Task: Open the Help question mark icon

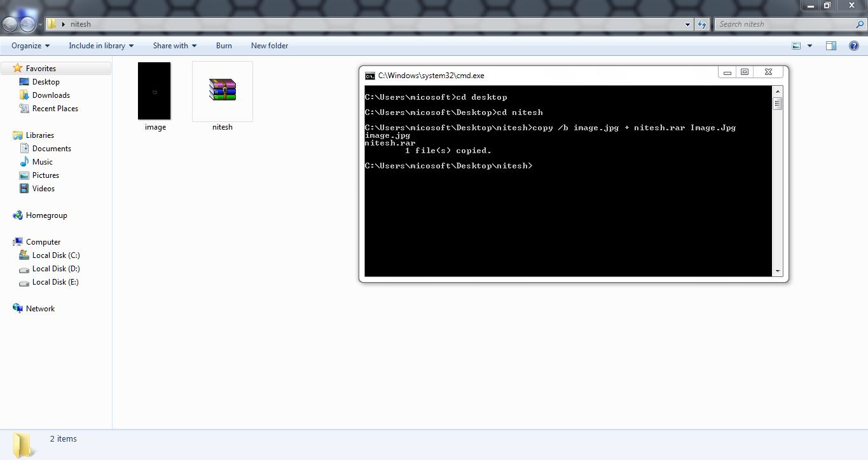Action: [854, 46]
